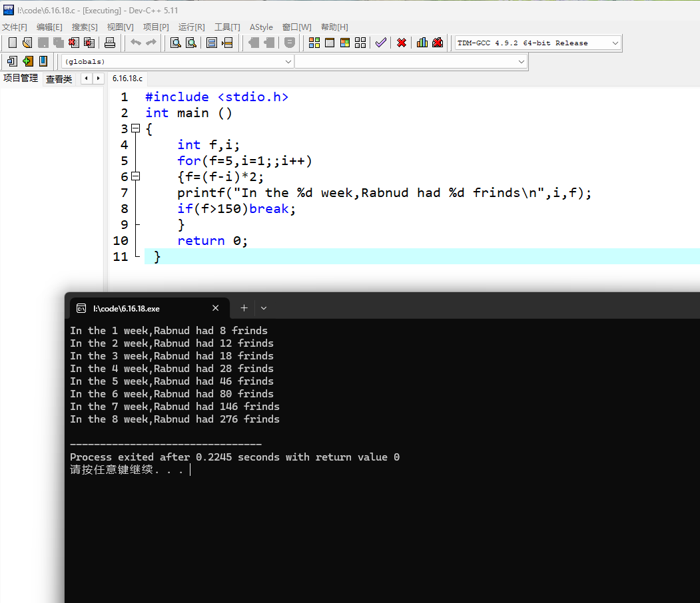Click the 'int f,i;' declaration line
The width and height of the screenshot is (700, 603).
pyautogui.click(x=208, y=145)
